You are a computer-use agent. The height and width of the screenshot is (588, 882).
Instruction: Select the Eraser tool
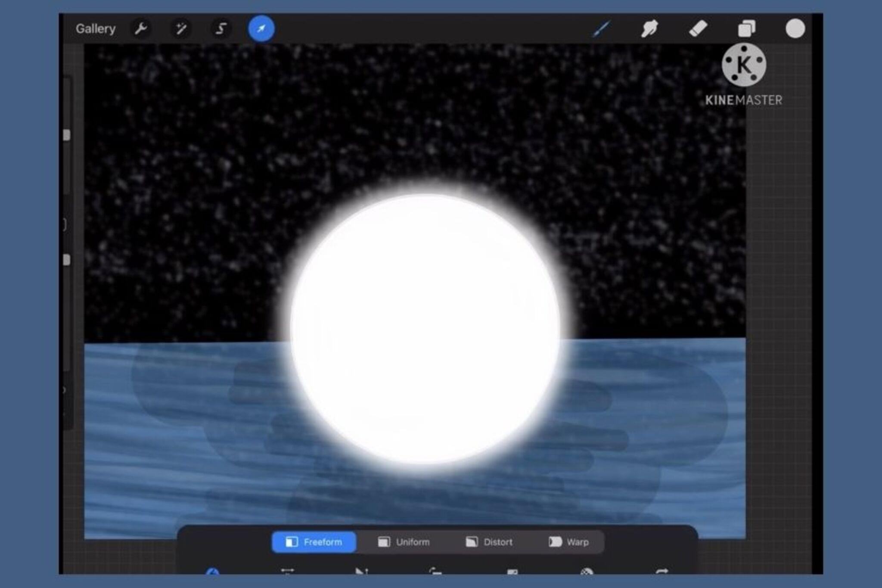(x=698, y=29)
